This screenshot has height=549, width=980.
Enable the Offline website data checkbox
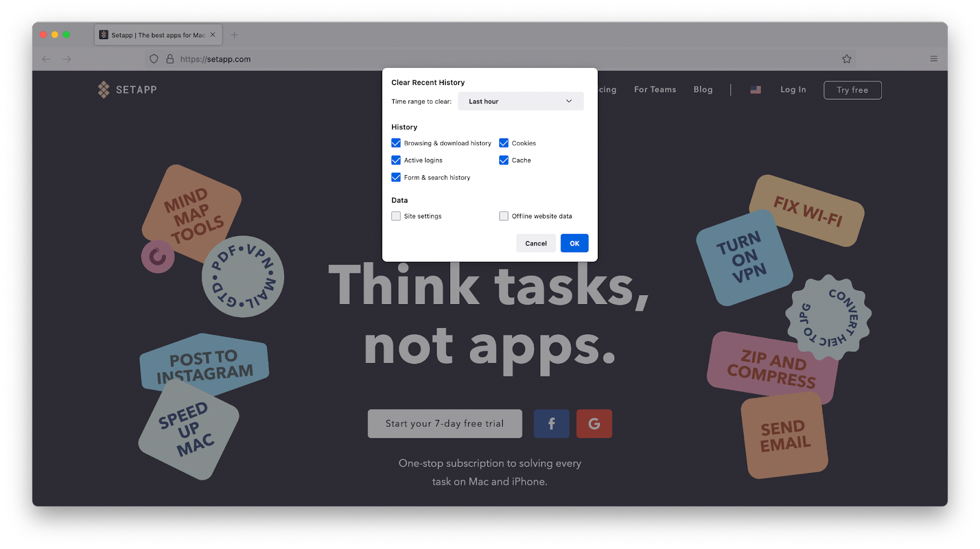click(504, 216)
